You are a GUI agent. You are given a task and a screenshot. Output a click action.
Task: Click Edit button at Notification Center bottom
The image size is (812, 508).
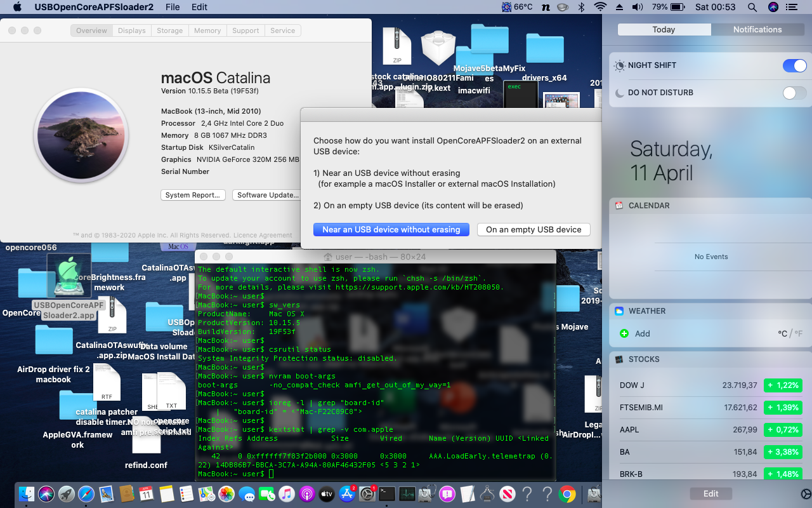pos(711,493)
